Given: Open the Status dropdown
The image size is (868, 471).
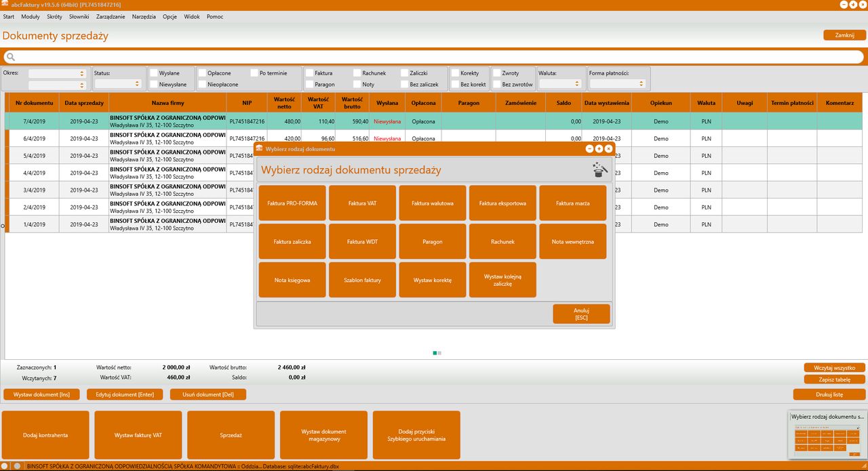Looking at the screenshot, I should [x=119, y=84].
